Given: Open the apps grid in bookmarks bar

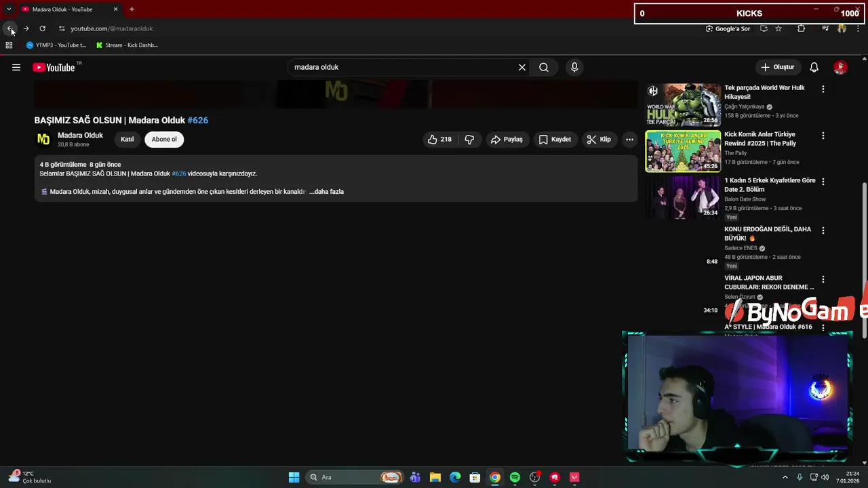Looking at the screenshot, I should tap(9, 45).
